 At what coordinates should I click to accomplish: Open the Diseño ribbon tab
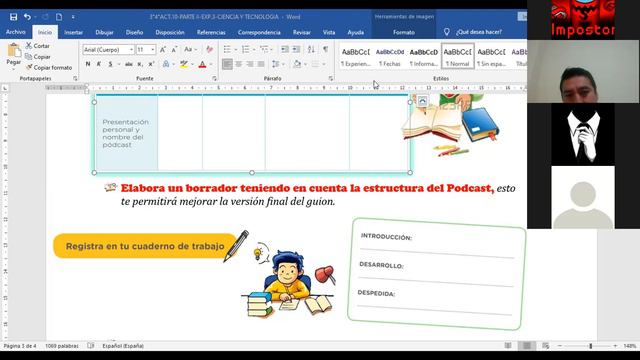134,32
